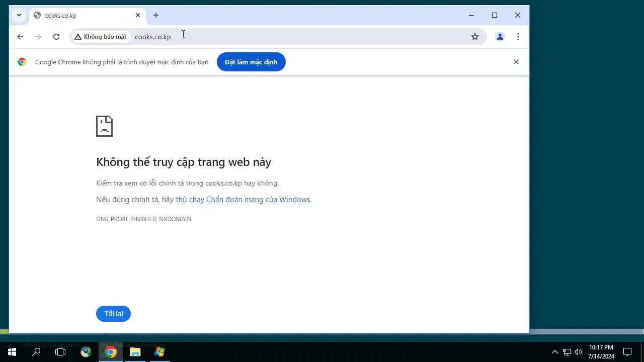644x362 pixels.
Task: Click the globe browser icon in taskbar
Action: (86, 352)
